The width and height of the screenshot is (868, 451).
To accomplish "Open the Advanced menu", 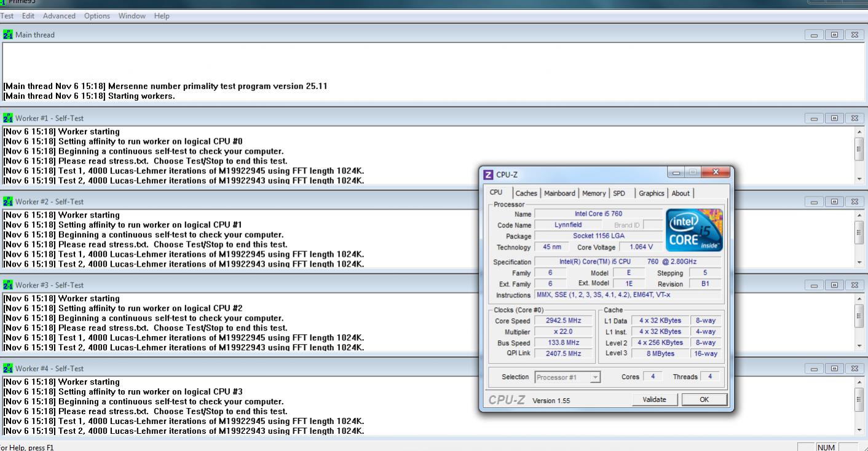I will click(59, 16).
